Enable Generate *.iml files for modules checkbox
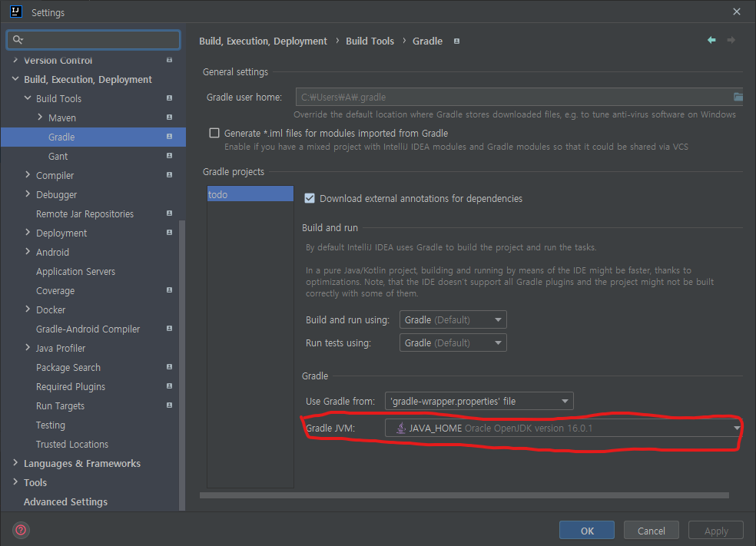This screenshot has height=546, width=756. pos(214,133)
